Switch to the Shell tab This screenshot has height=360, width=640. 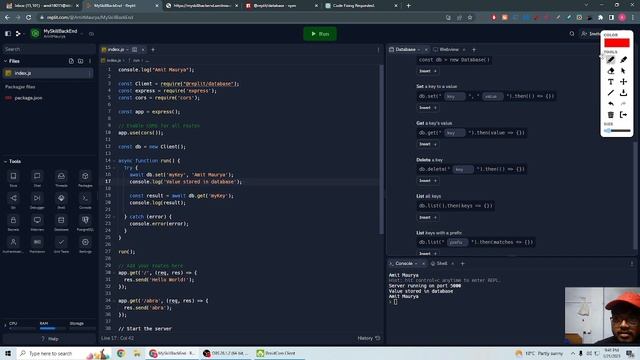[441, 264]
